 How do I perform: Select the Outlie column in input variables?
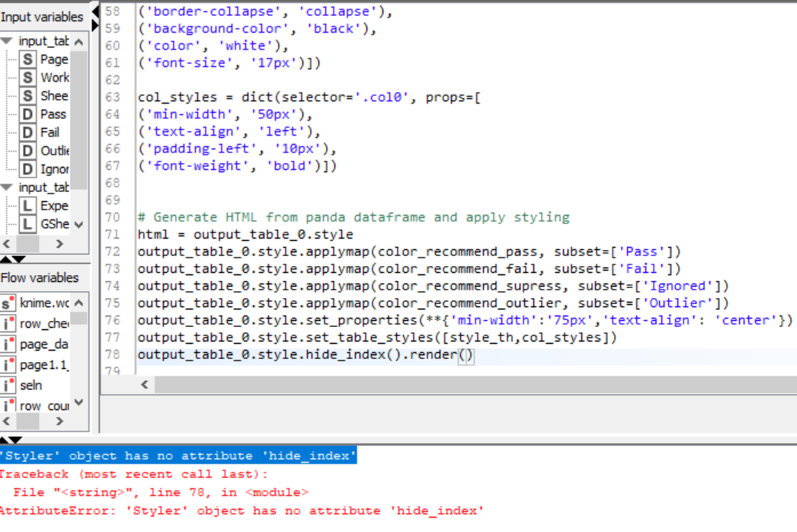pyautogui.click(x=54, y=151)
